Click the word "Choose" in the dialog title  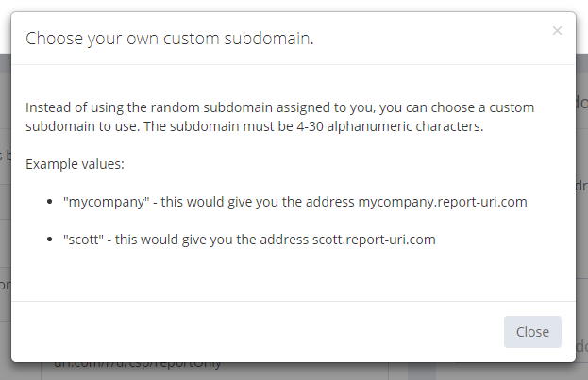(x=53, y=39)
